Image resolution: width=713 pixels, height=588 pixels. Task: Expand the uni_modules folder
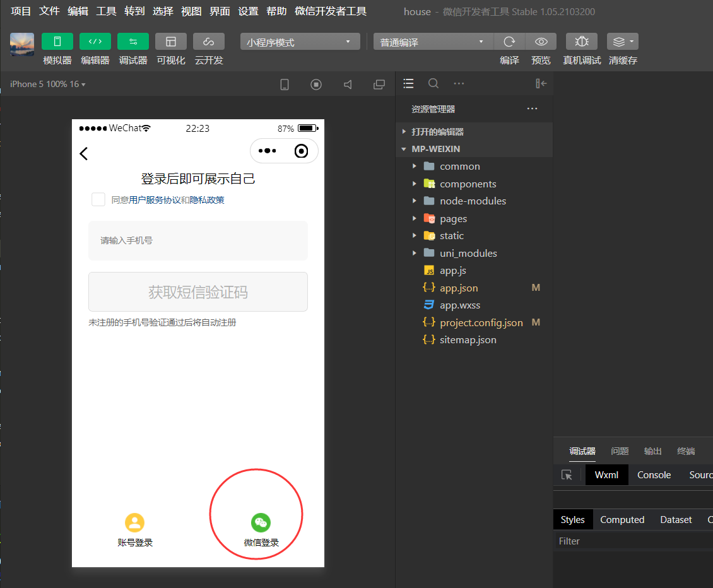[x=474, y=253]
